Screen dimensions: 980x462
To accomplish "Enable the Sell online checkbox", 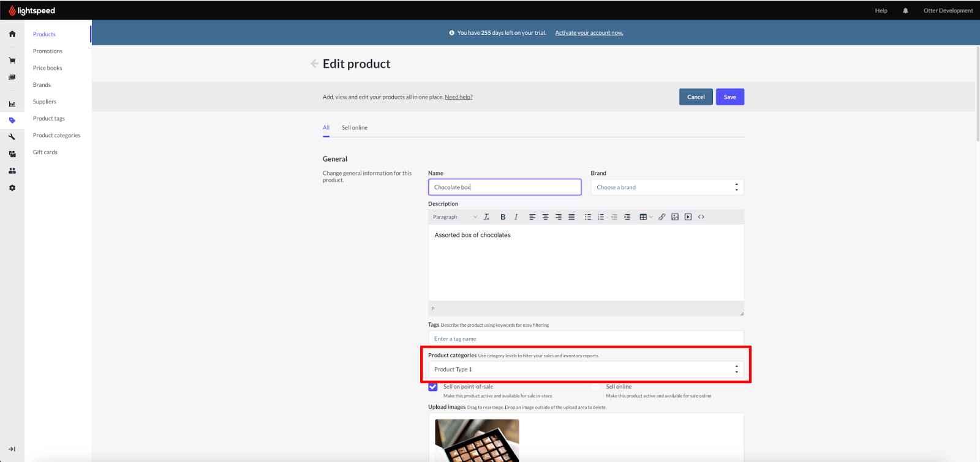I will [595, 387].
